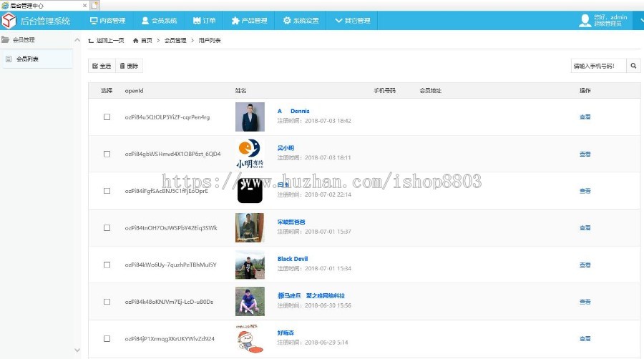This screenshot has width=644, height=359.
Task: Open the black avatar thumbnail
Action: tap(250, 191)
